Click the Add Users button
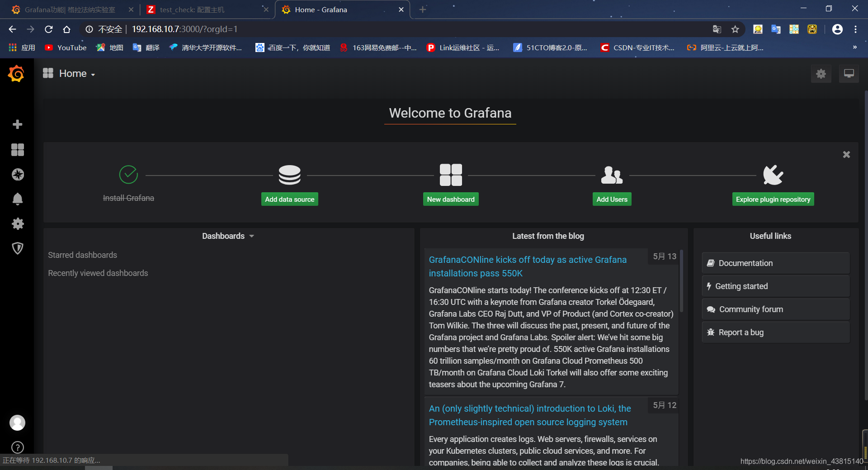 (612, 199)
